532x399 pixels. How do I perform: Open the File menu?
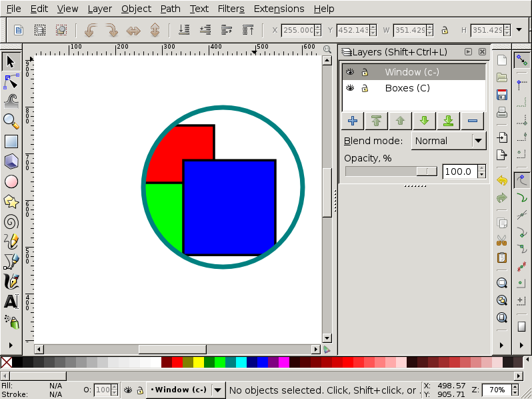(x=13, y=9)
